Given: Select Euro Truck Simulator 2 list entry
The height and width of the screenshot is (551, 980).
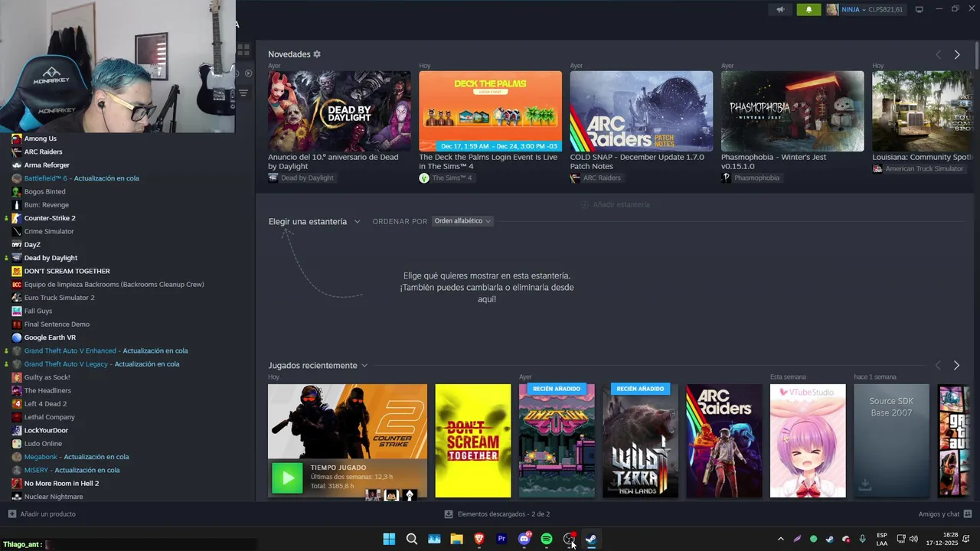Looking at the screenshot, I should (59, 298).
